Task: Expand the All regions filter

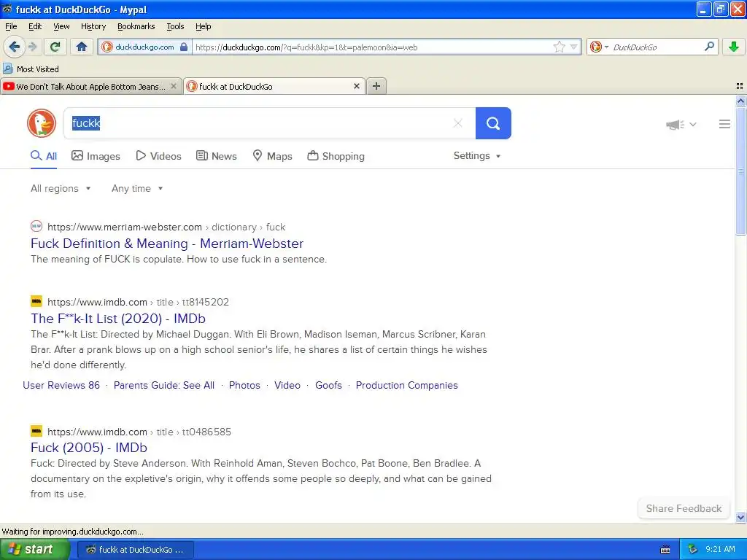Action: [61, 189]
